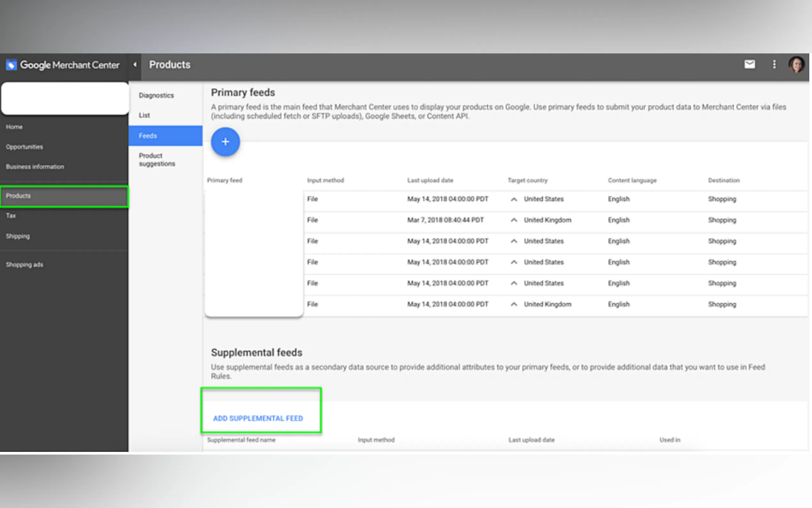Switch to the List tab
The height and width of the screenshot is (508, 812).
coord(144,115)
